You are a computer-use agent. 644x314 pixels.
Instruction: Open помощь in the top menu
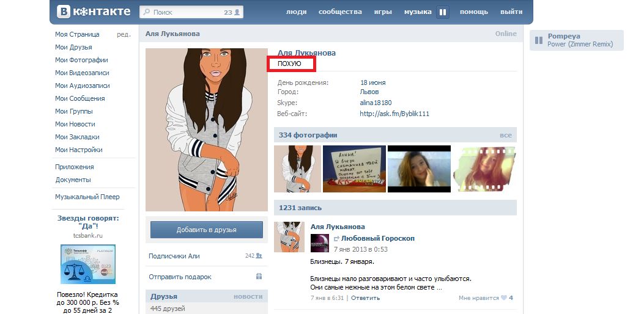pos(473,12)
